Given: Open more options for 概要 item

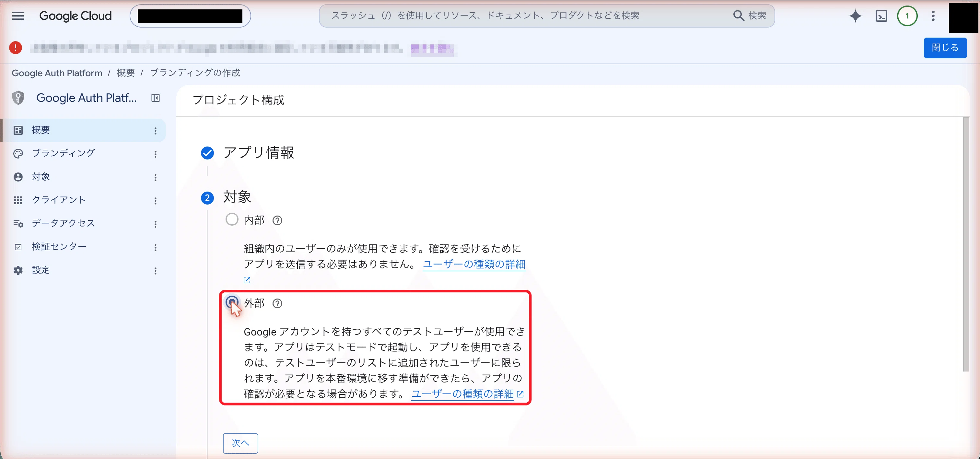Looking at the screenshot, I should pos(155,131).
